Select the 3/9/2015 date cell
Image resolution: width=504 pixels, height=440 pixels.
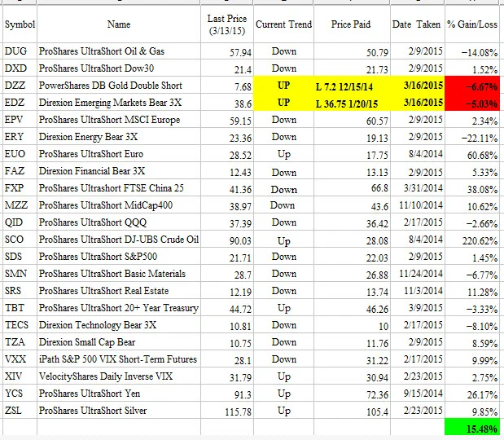[417, 308]
